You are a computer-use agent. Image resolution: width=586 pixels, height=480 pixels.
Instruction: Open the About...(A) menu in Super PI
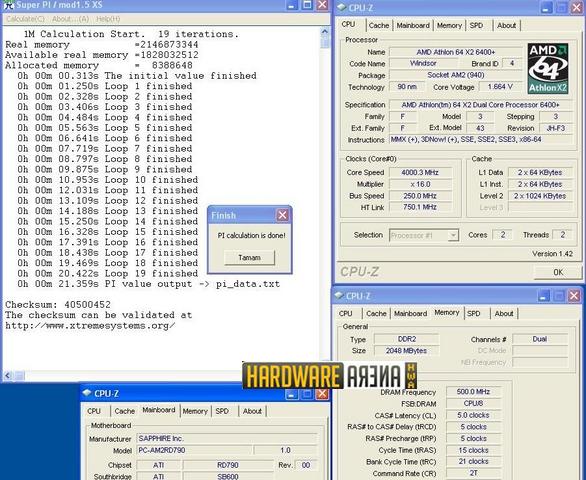[71, 19]
